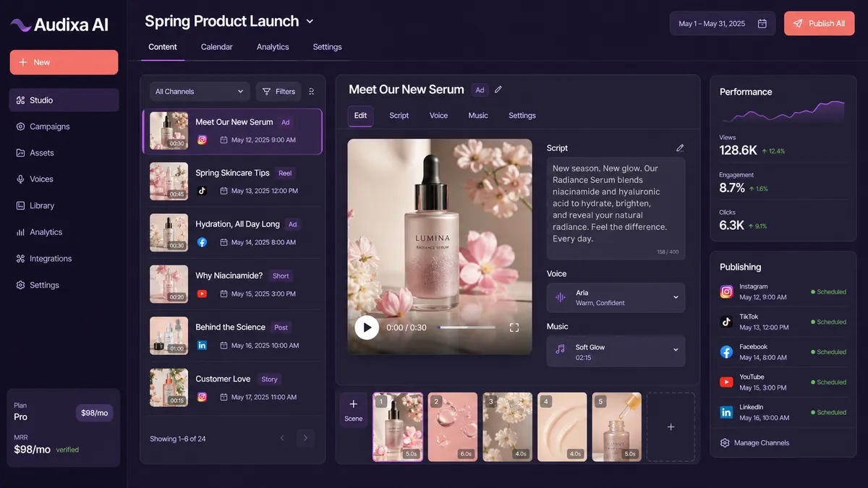Image resolution: width=868 pixels, height=488 pixels.
Task: Go to Assets in the sidebar
Action: point(64,153)
